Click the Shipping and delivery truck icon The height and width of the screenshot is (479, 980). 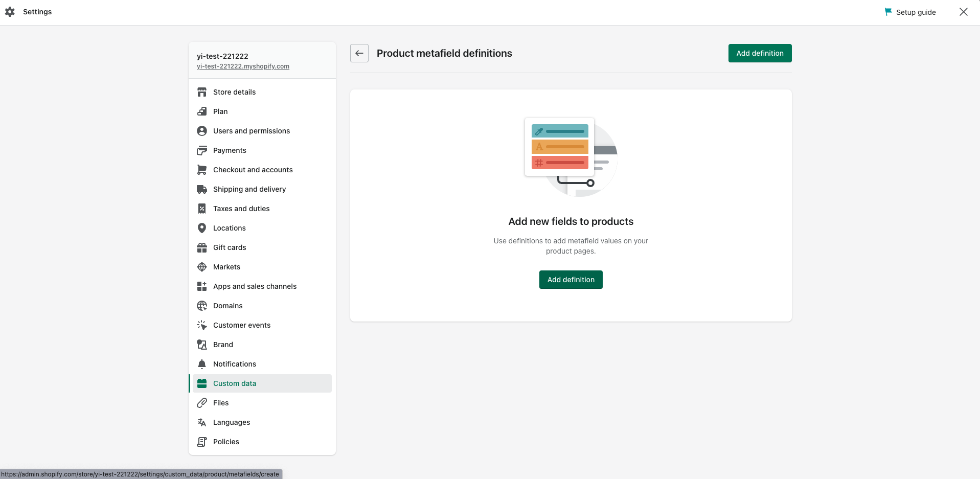coord(202,189)
